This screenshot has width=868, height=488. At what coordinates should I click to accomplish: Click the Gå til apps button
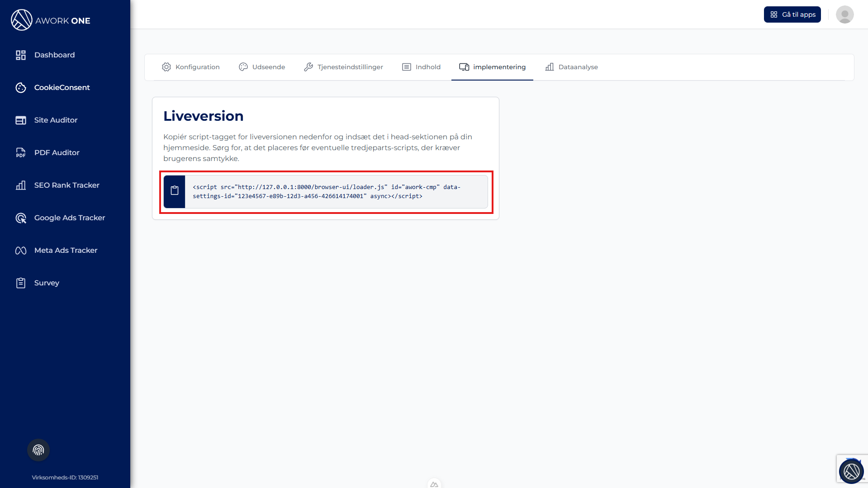point(792,14)
